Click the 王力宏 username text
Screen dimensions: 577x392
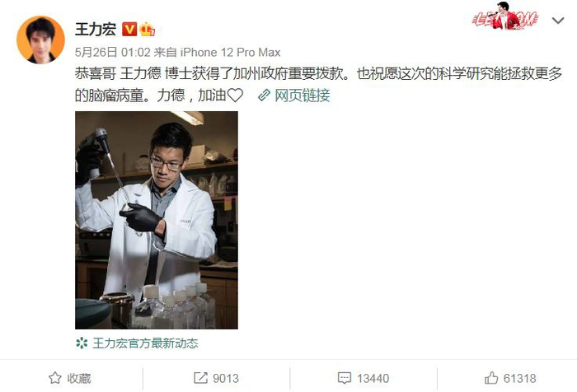(x=96, y=29)
